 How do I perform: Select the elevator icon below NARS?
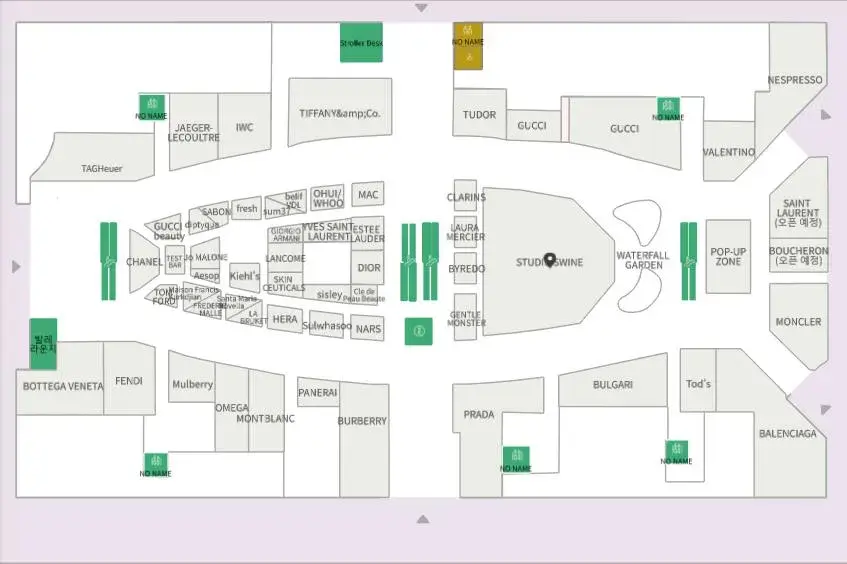[x=419, y=330]
